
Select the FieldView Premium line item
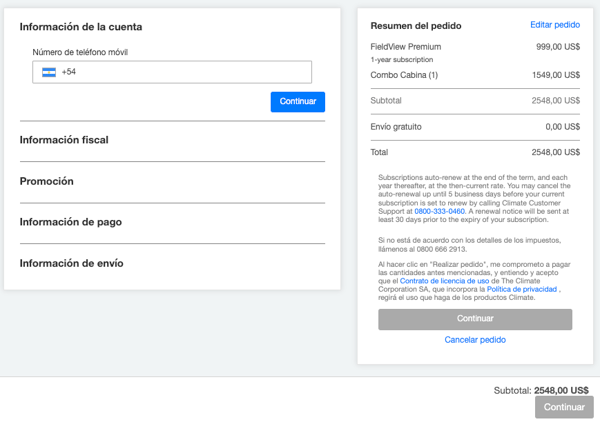click(x=406, y=47)
